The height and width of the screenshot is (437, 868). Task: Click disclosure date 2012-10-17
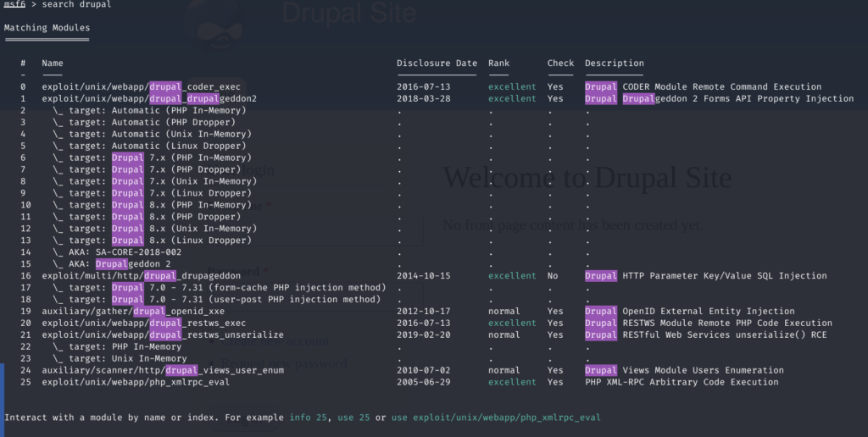pyautogui.click(x=424, y=312)
